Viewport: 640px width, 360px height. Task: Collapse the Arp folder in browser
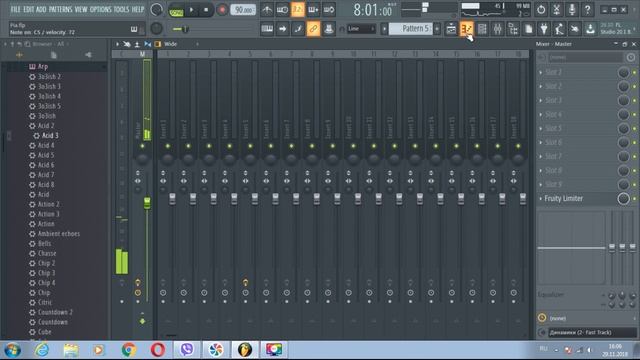[38, 67]
